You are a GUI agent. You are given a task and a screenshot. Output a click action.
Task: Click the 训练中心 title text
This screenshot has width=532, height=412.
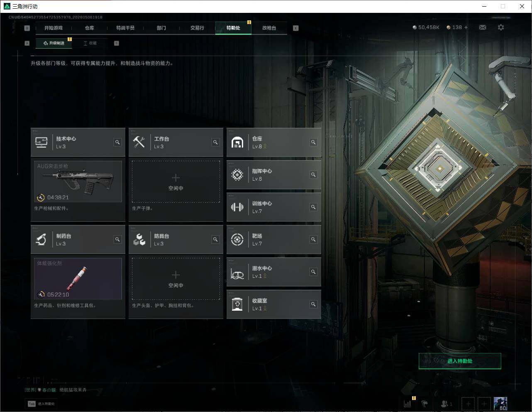tap(262, 204)
